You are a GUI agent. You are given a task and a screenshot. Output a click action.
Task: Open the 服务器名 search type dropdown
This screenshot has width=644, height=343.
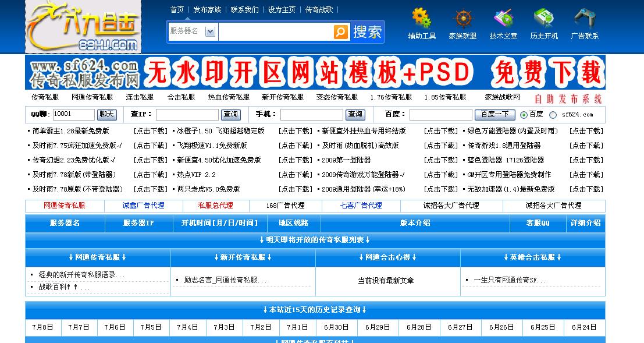[x=210, y=30]
